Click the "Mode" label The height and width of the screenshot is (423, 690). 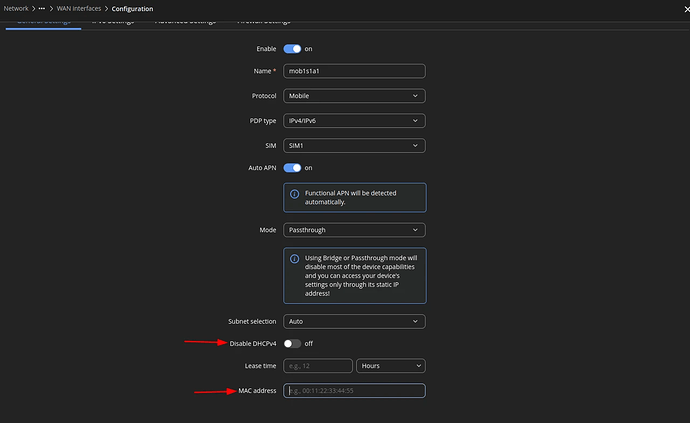tap(268, 230)
